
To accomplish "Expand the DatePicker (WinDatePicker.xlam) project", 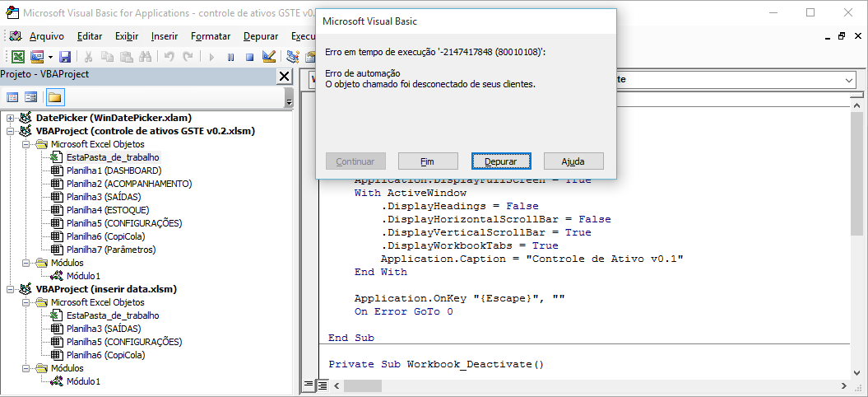I will pos(10,118).
